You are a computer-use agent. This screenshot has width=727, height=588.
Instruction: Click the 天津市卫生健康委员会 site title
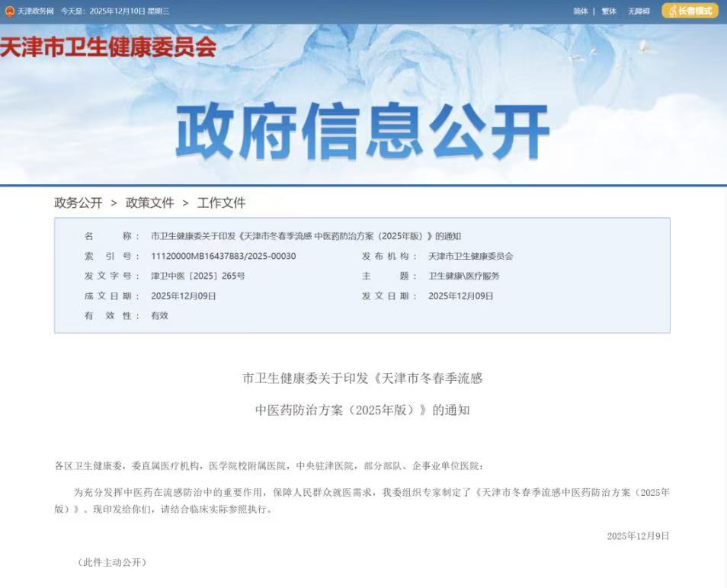tap(108, 47)
